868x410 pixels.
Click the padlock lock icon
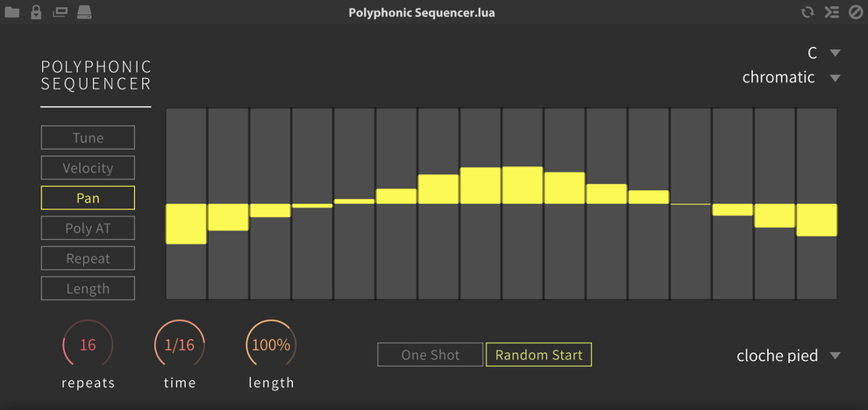click(36, 12)
